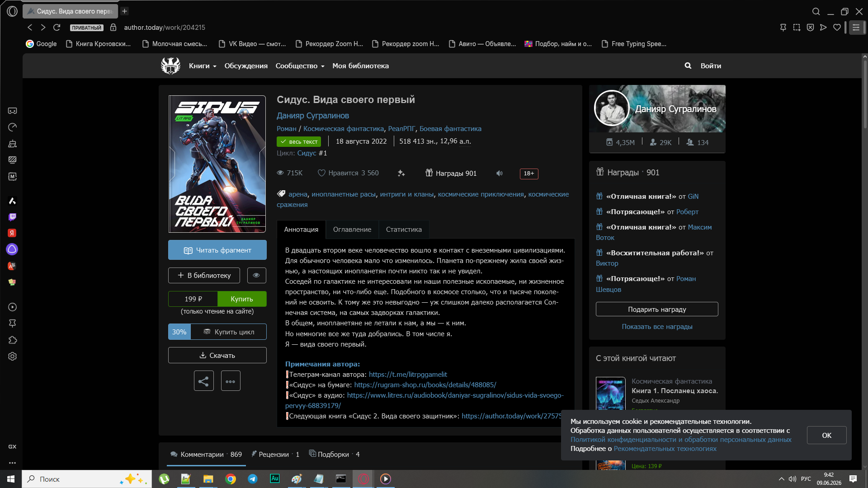Click the GX logo at sidebar bottom
This screenshot has width=868, height=488.
[x=12, y=446]
